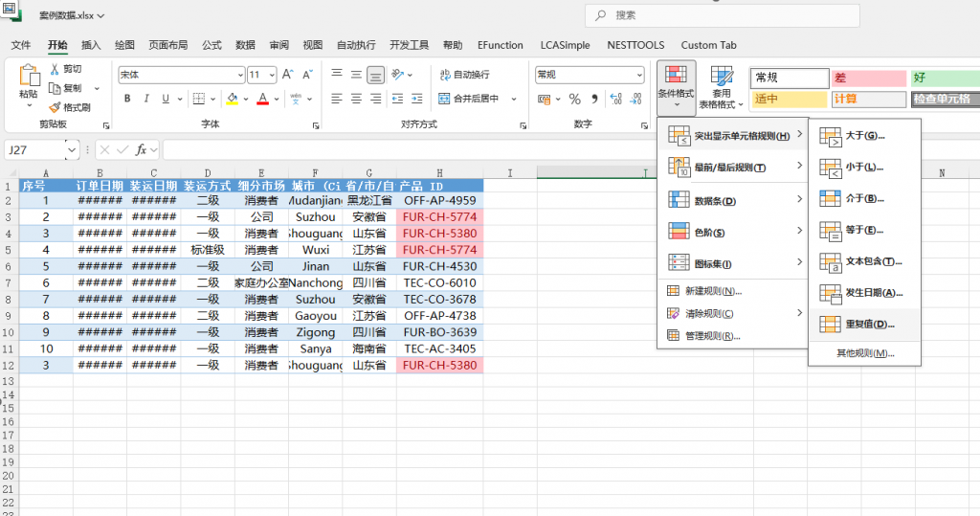Click the Copy button
980x516 pixels.
pyautogui.click(x=66, y=88)
